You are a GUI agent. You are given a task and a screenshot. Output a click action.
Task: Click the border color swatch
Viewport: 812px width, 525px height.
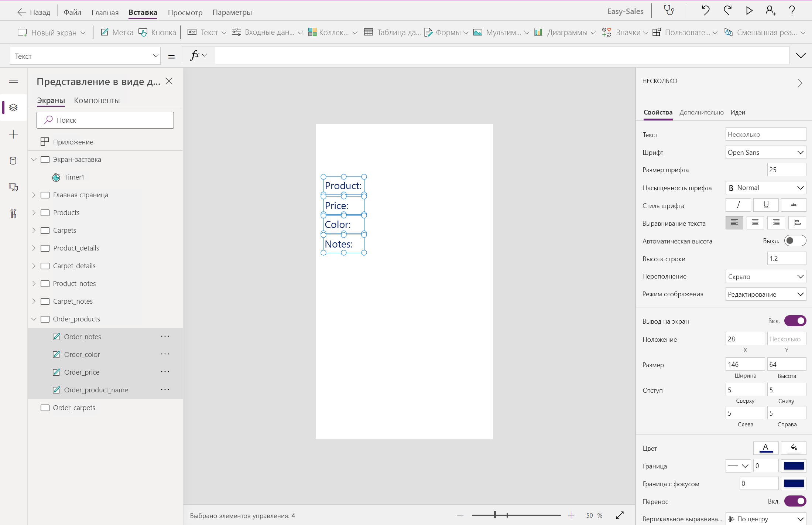tap(794, 466)
